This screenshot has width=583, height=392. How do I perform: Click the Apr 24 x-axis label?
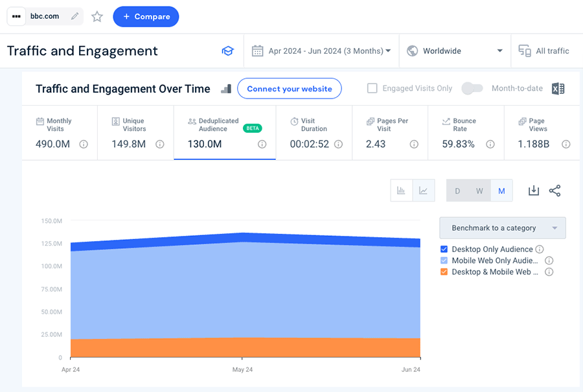pyautogui.click(x=71, y=369)
